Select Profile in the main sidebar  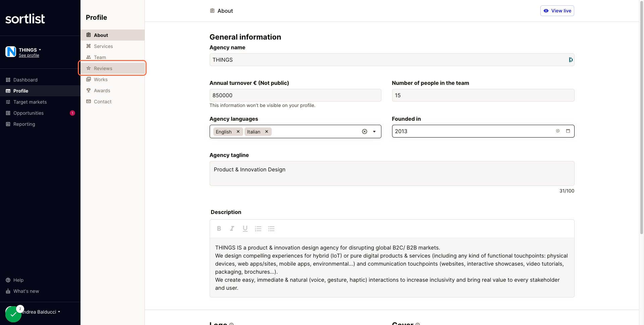click(40, 91)
